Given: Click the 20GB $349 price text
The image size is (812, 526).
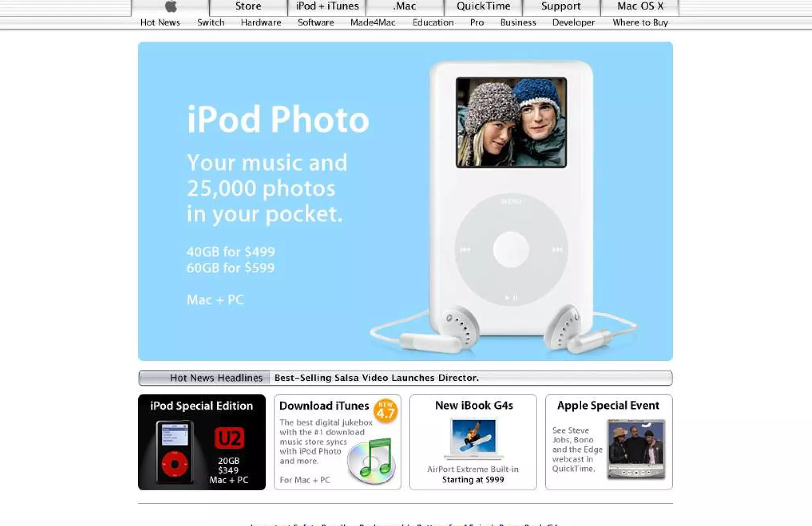Looking at the screenshot, I should click(x=229, y=466).
